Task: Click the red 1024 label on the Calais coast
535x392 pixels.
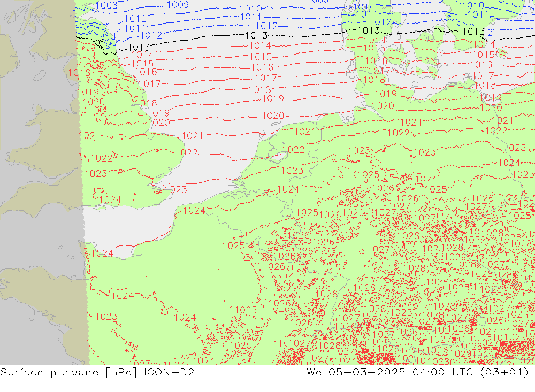Action: point(194,211)
